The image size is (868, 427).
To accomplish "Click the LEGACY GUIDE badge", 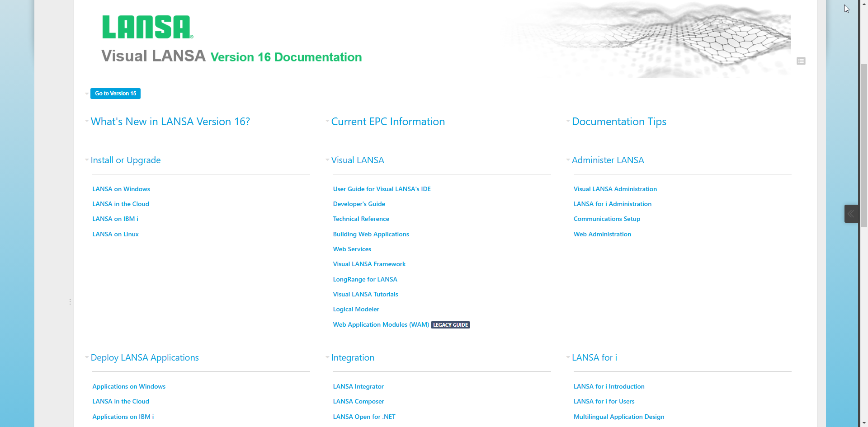I will (x=450, y=325).
